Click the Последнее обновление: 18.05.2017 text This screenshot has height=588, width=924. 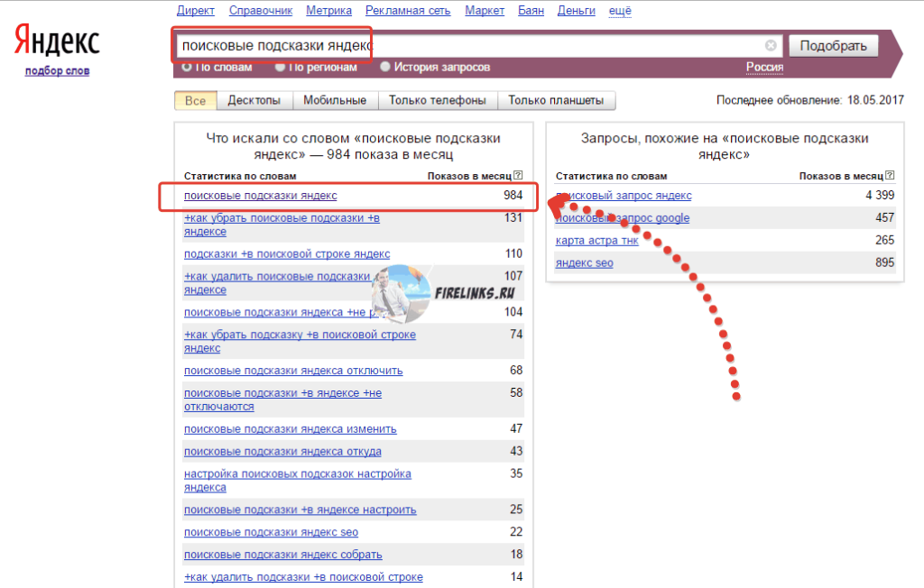(x=810, y=100)
